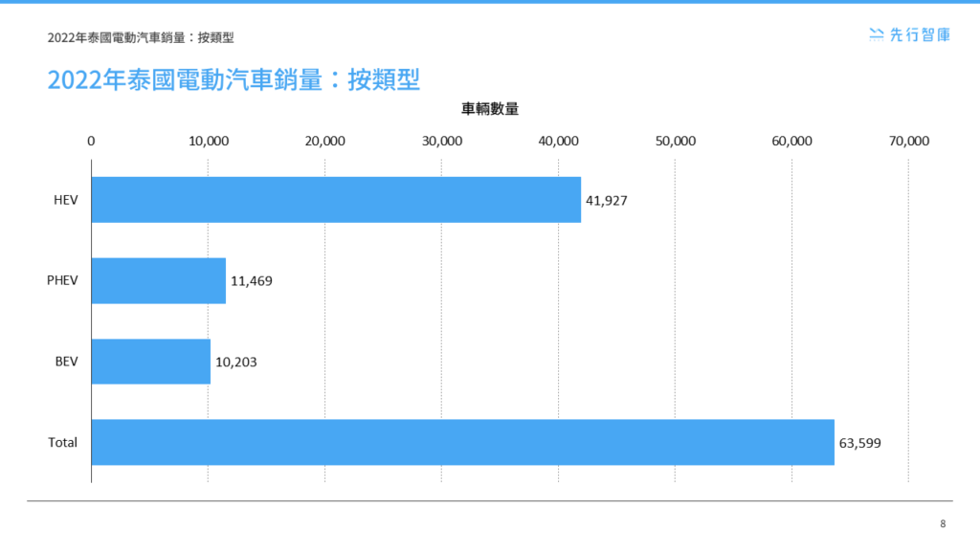The image size is (980, 551).
Task: Click the 30,000 axis tick label
Action: 442,142
